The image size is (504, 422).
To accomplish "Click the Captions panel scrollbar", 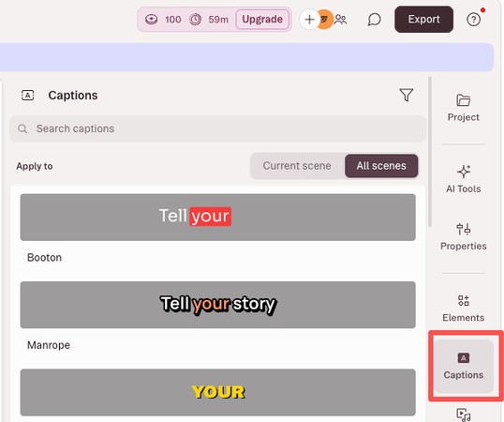I will pyautogui.click(x=430, y=152).
